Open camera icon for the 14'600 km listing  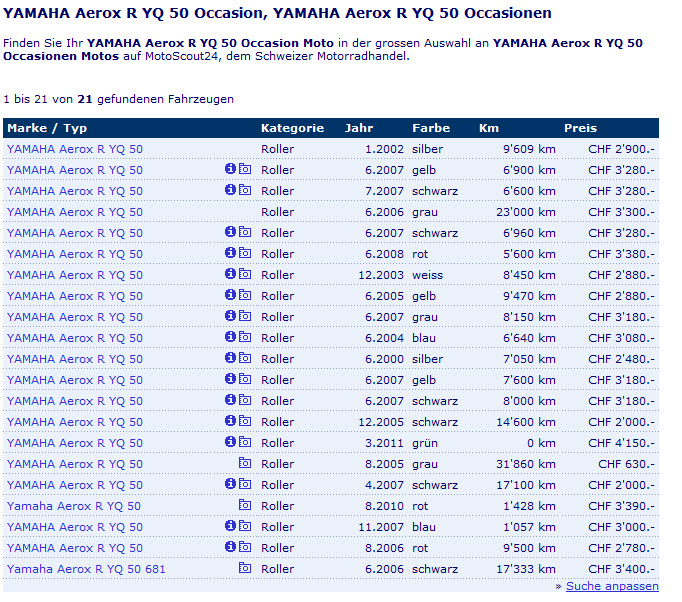coord(245,422)
